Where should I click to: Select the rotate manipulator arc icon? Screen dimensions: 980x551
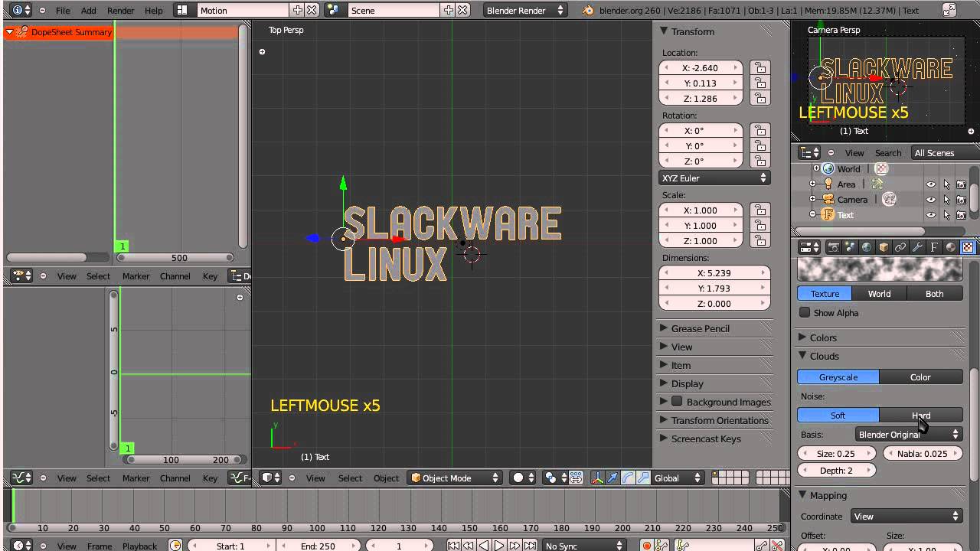628,478
